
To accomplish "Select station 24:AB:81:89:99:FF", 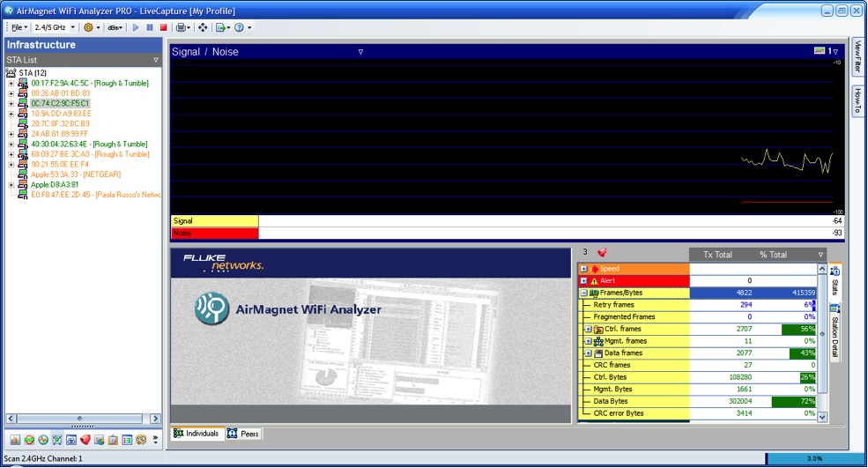I will tap(59, 133).
